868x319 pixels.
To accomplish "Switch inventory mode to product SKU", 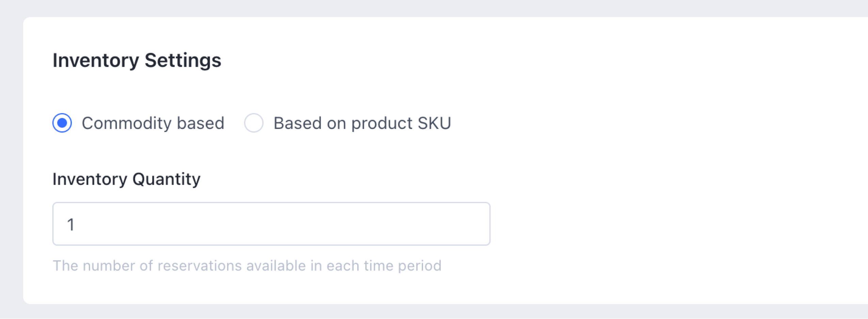I will point(254,123).
